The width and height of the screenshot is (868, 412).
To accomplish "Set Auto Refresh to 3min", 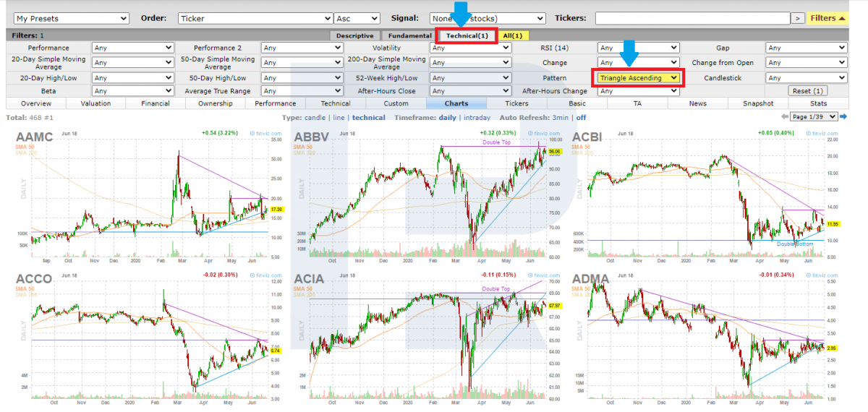I will [x=561, y=117].
